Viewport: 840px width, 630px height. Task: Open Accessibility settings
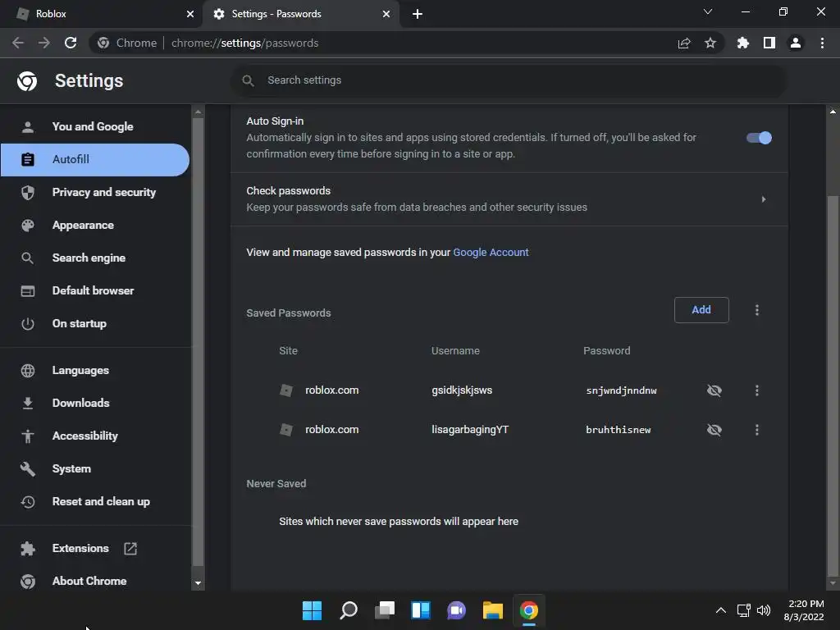coord(95,436)
